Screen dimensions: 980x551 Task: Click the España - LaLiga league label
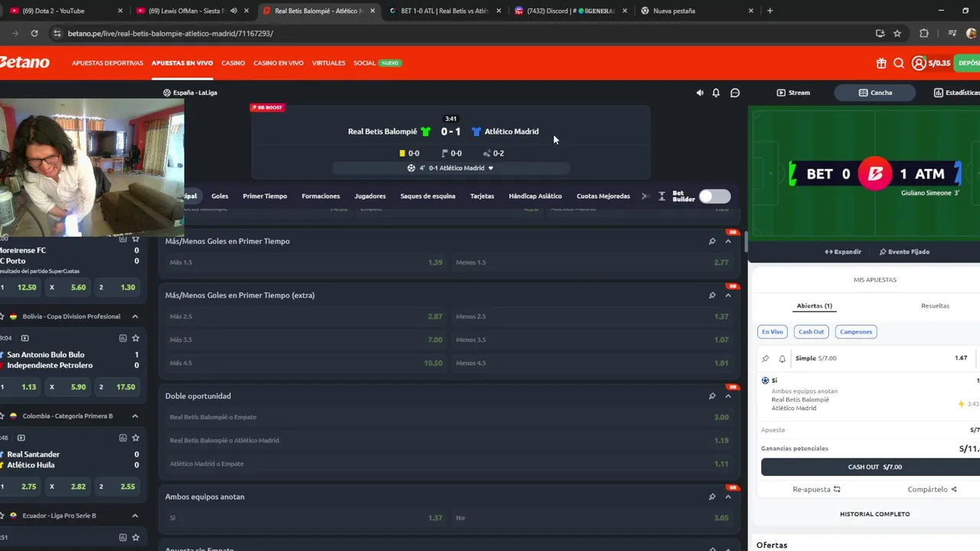coord(190,93)
